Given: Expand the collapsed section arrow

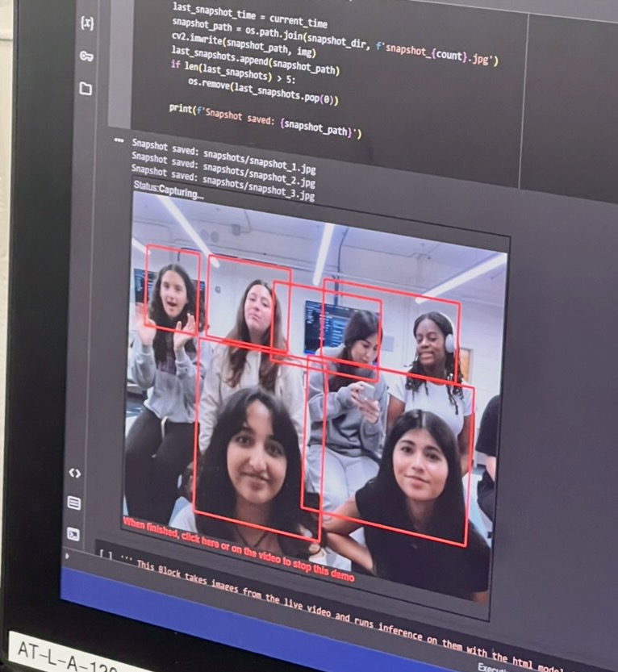Looking at the screenshot, I should pyautogui.click(x=67, y=555).
